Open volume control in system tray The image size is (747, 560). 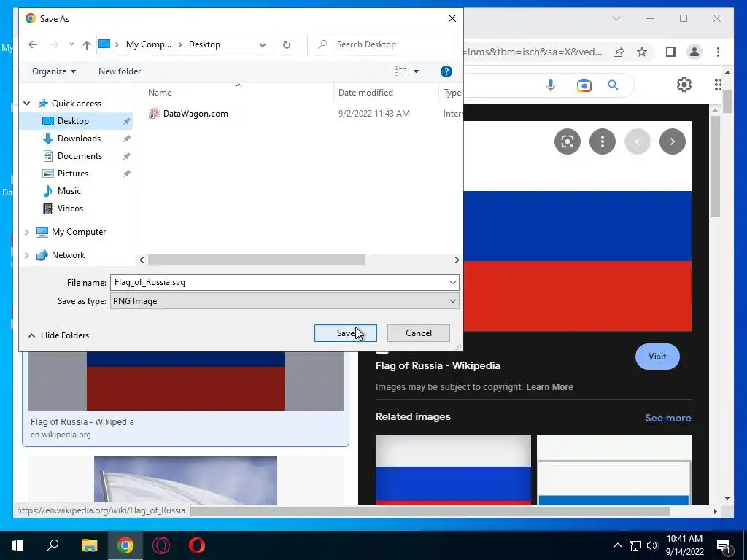(x=652, y=545)
